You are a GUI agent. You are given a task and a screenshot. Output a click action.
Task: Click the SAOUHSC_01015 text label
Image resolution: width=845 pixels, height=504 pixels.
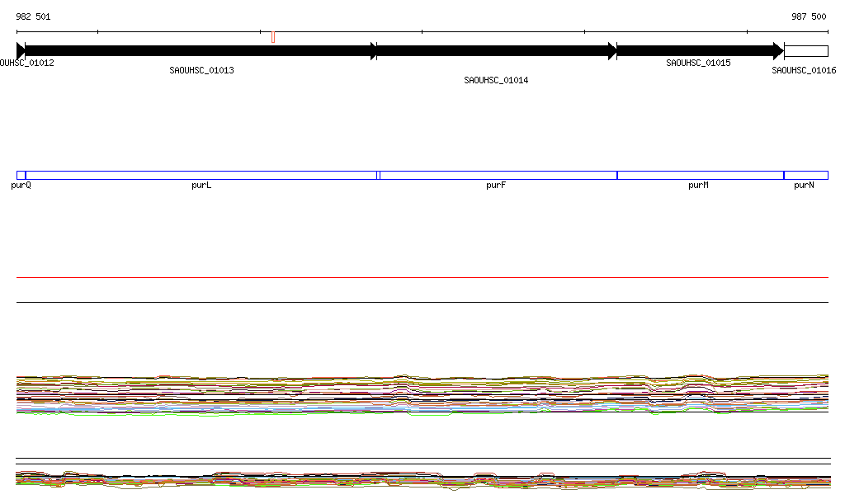(x=698, y=63)
